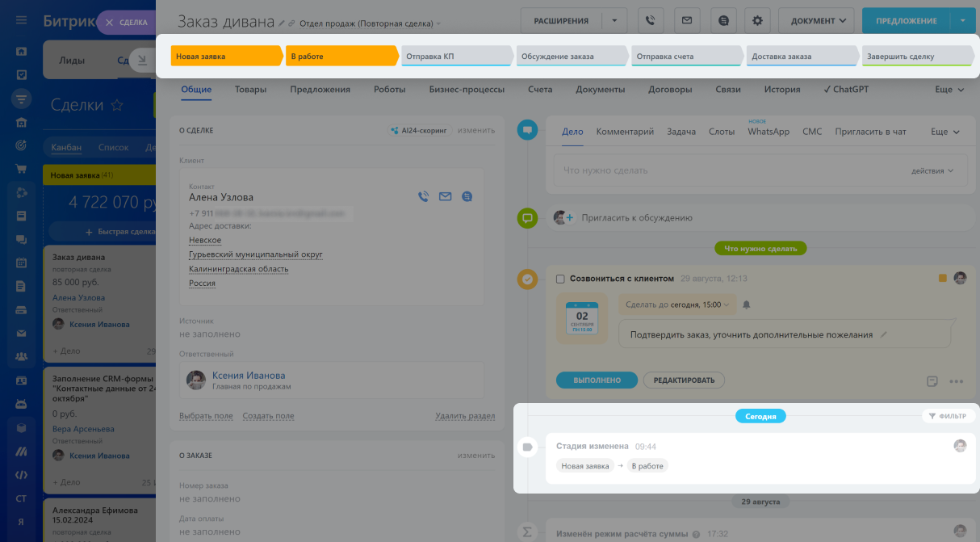This screenshot has width=980, height=542.
Task: Open deal settings via the gear icon
Action: coord(757,20)
